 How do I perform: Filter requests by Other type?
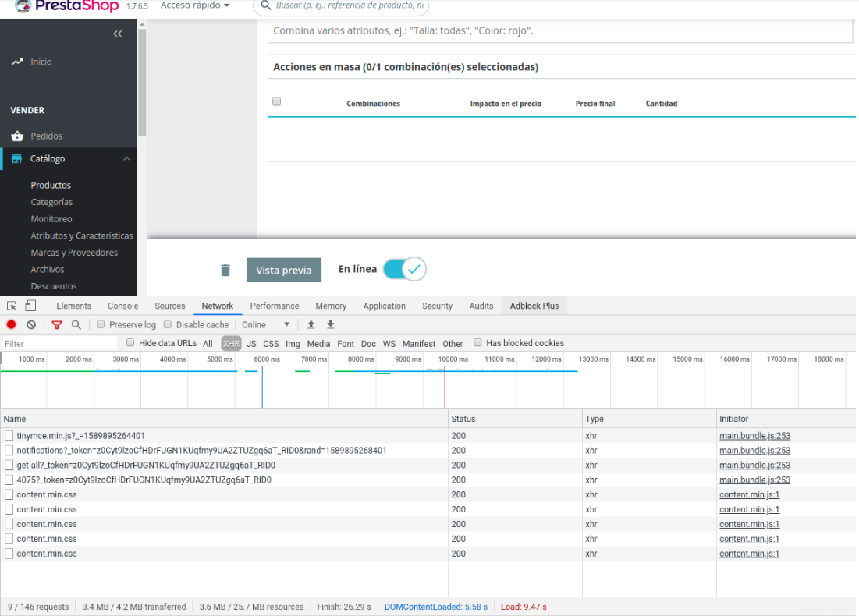(453, 343)
